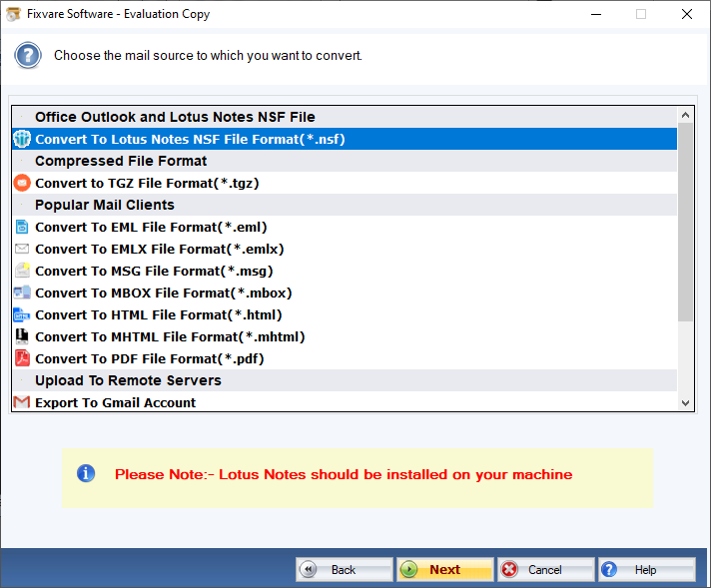Click the scroll down arrow of the list
Screen dimensions: 711x588
tap(686, 403)
